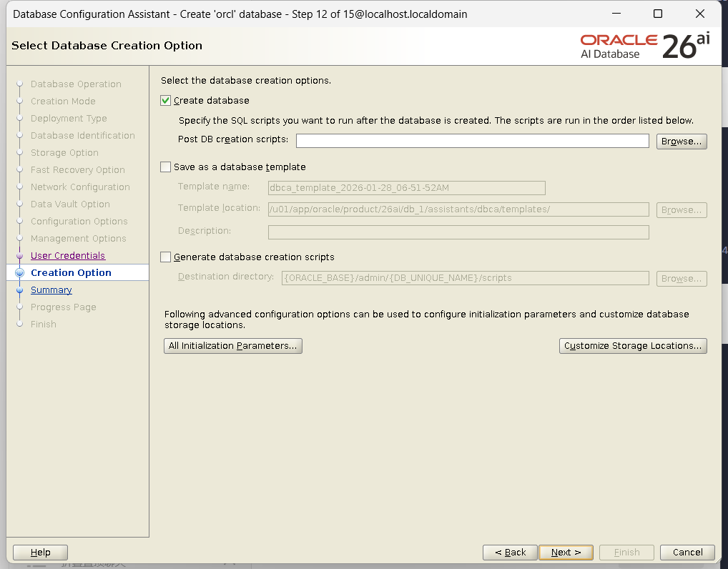Click the Configuration Options step label
728x569 pixels.
pos(79,222)
